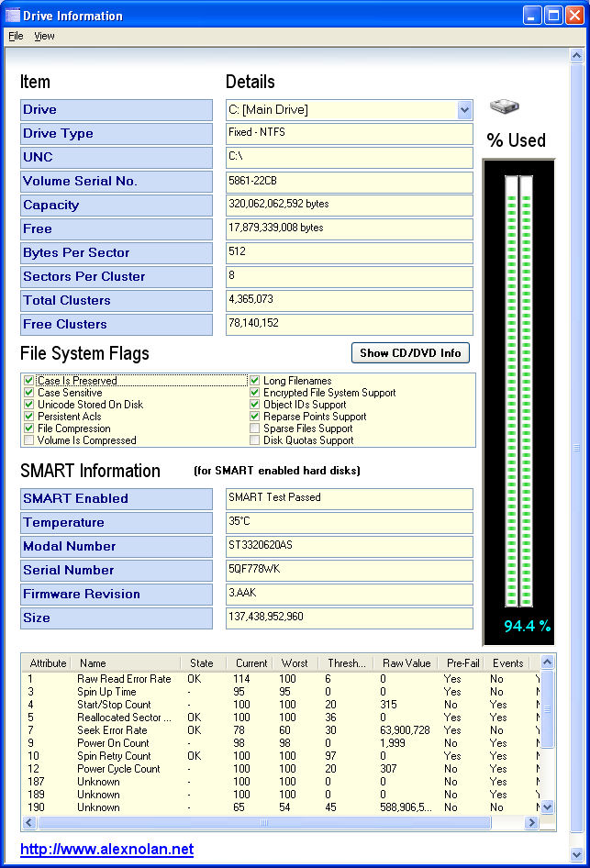The width and height of the screenshot is (590, 868).
Task: Sort by Raw Value column header
Action: pos(406,663)
